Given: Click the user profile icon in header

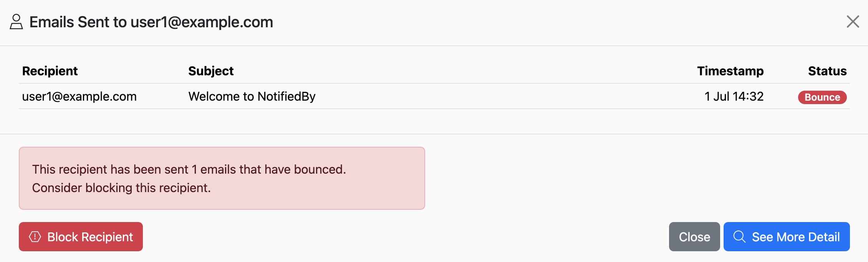Looking at the screenshot, I should coord(16,22).
